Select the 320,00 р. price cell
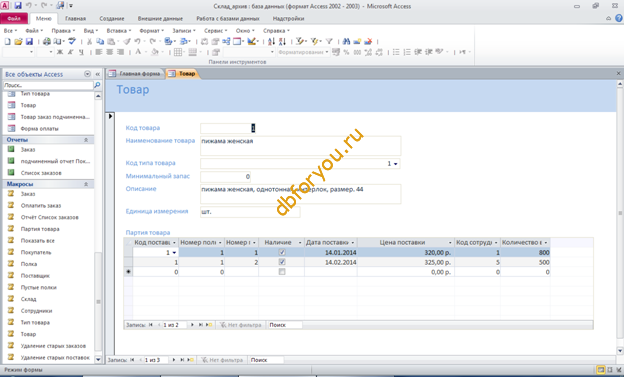Viewport: 624px width, 377px height. tap(406, 252)
